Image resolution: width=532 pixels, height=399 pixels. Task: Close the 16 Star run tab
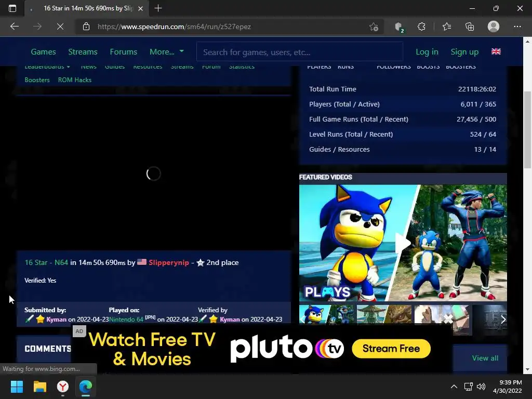140,8
